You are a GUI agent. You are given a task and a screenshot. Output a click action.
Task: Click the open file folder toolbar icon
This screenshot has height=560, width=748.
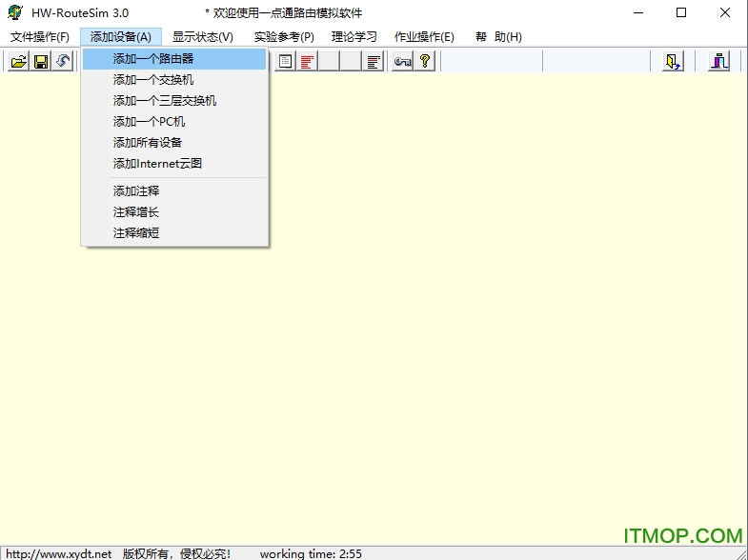[x=19, y=61]
